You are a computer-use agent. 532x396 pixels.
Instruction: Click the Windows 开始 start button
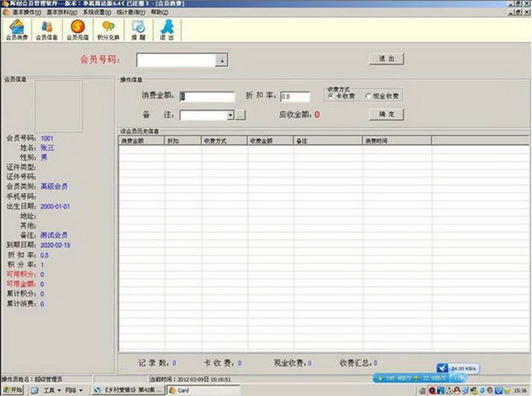click(13, 390)
